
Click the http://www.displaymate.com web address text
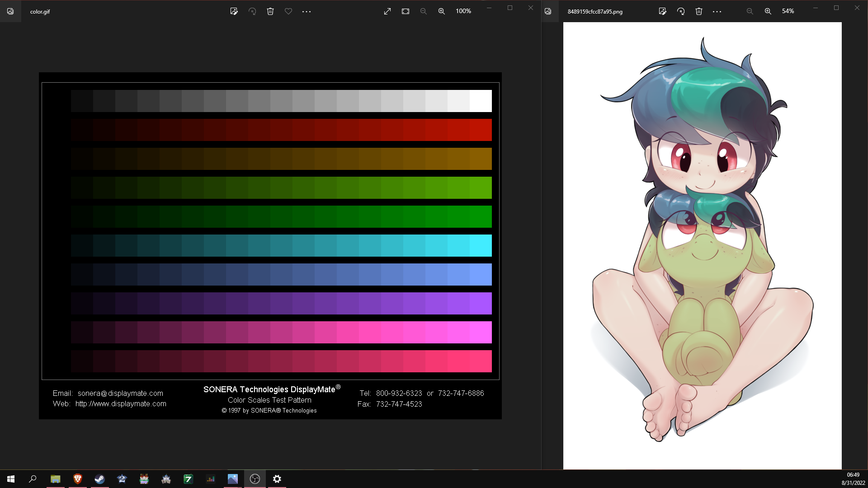click(x=121, y=404)
